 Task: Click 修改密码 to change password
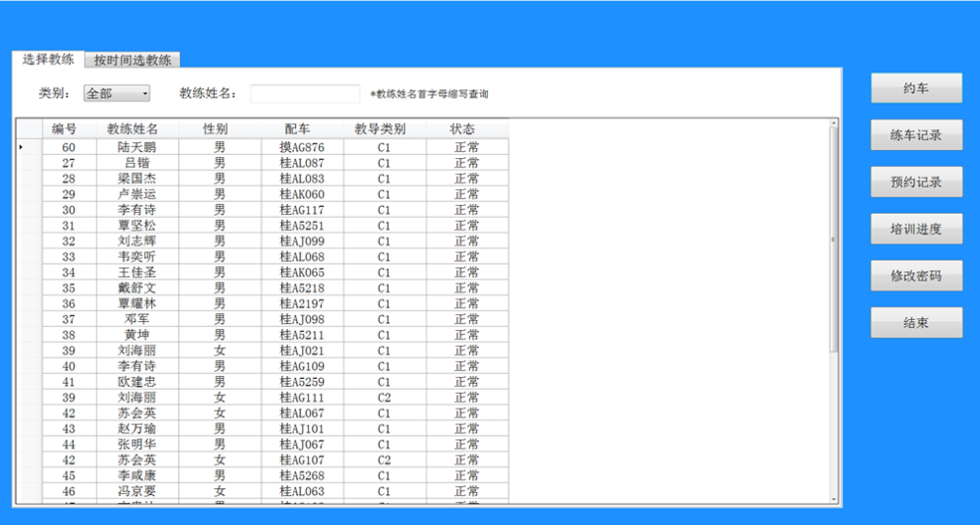916,275
